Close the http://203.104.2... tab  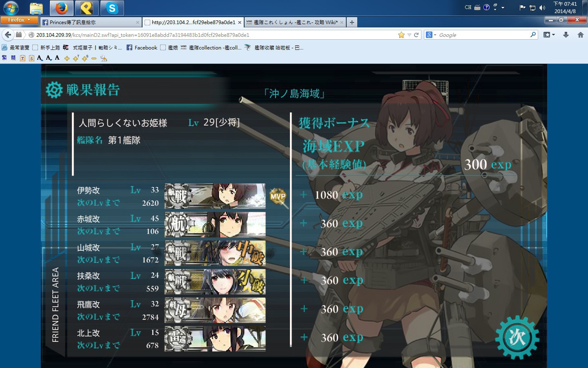pyautogui.click(x=240, y=22)
